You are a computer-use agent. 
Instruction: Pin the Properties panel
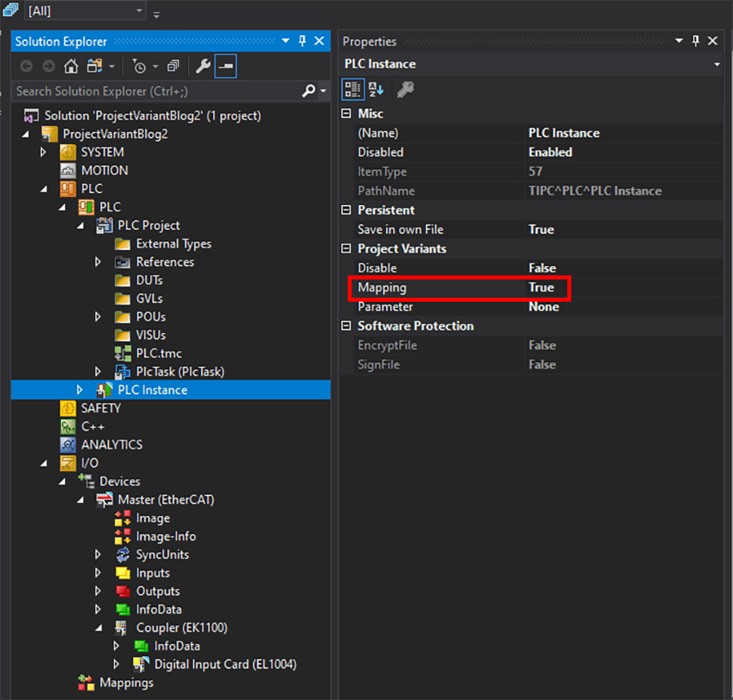[696, 42]
